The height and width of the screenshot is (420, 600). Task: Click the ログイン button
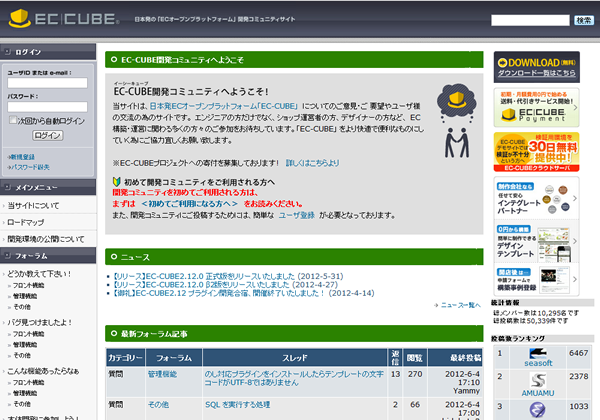pos(47,135)
